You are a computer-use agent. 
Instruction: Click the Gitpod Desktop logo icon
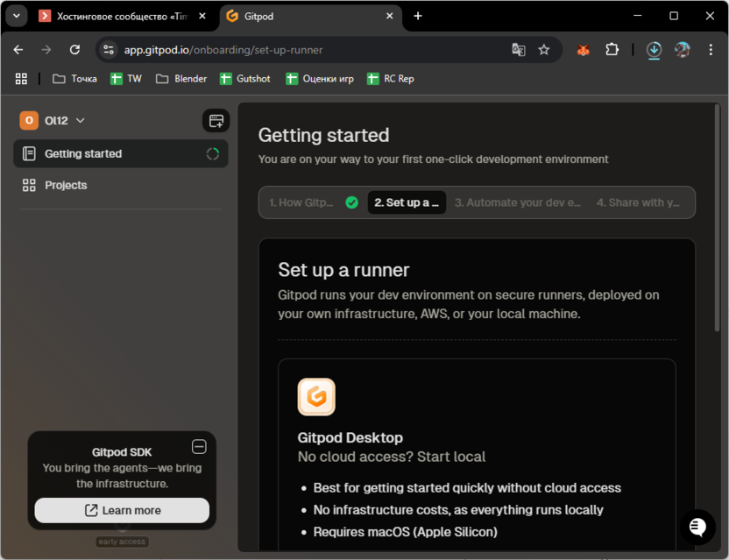316,397
